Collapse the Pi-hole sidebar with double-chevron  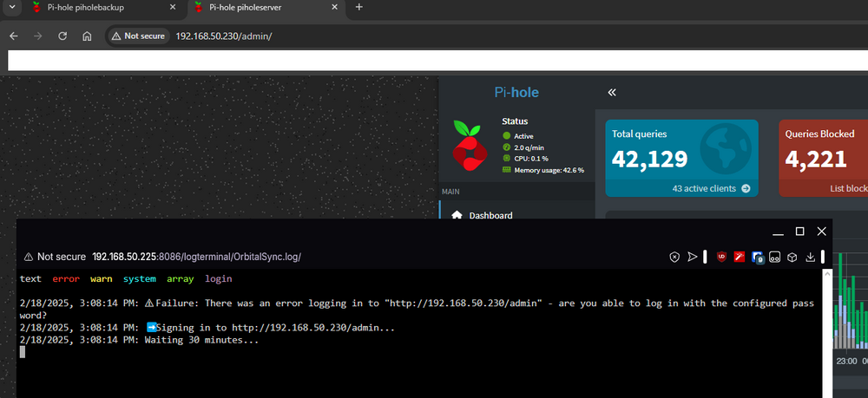[x=612, y=92]
